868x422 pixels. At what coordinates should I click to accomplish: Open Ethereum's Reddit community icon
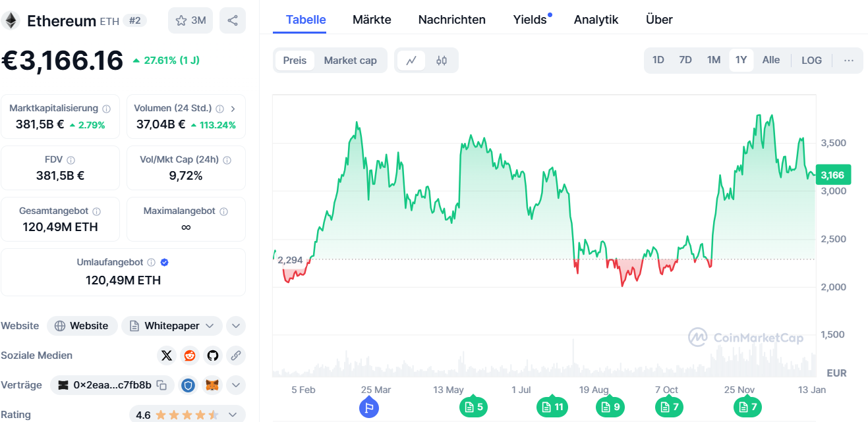pyautogui.click(x=190, y=356)
